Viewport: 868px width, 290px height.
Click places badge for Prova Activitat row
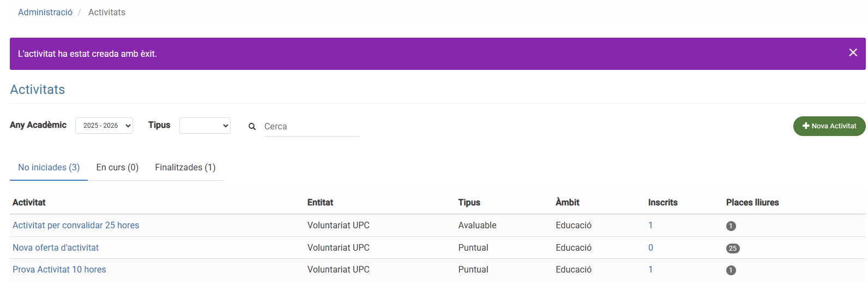[x=731, y=270]
